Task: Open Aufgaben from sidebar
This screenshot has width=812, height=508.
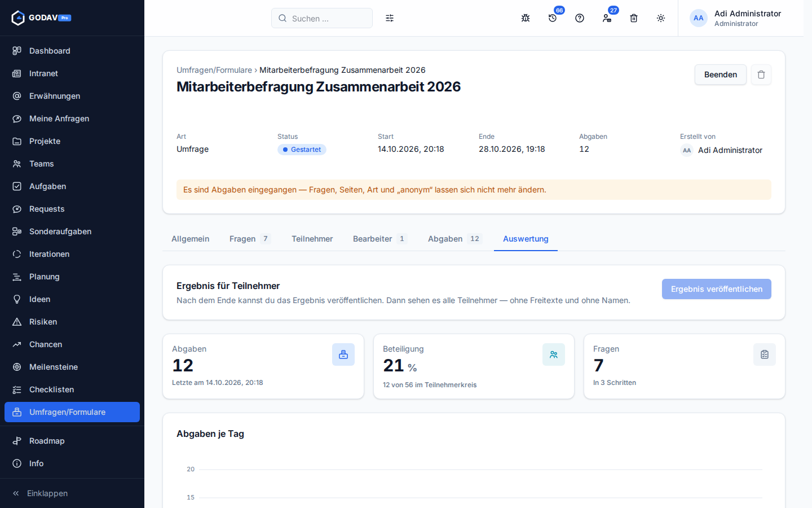Action: click(x=72, y=186)
